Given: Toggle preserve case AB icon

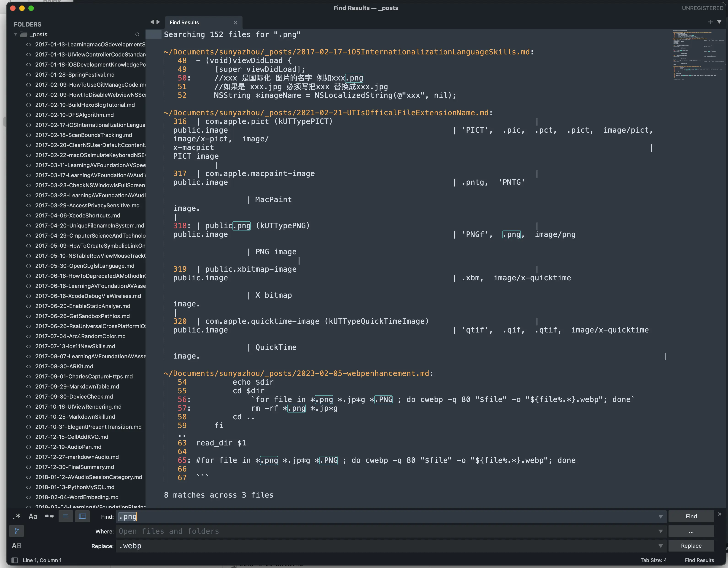Looking at the screenshot, I should pos(16,546).
